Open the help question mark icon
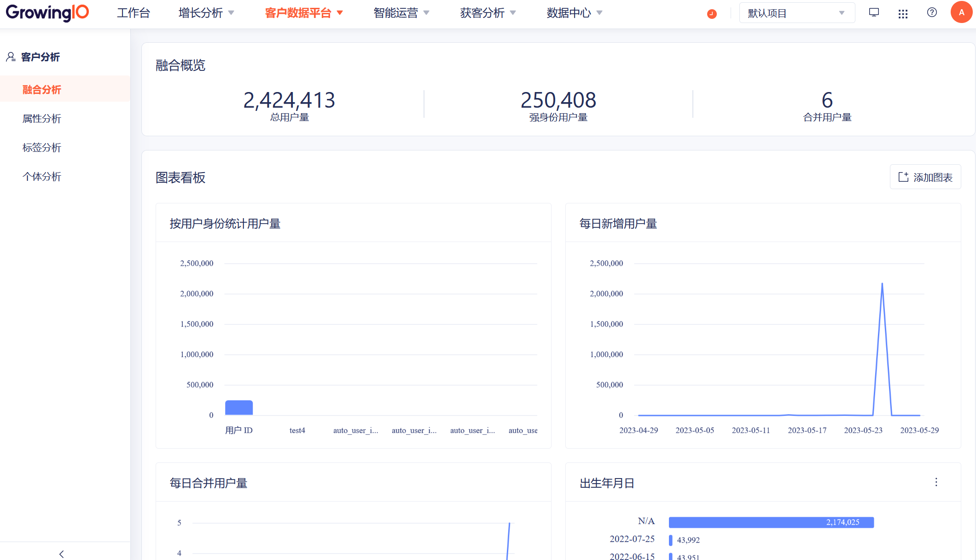 tap(932, 12)
